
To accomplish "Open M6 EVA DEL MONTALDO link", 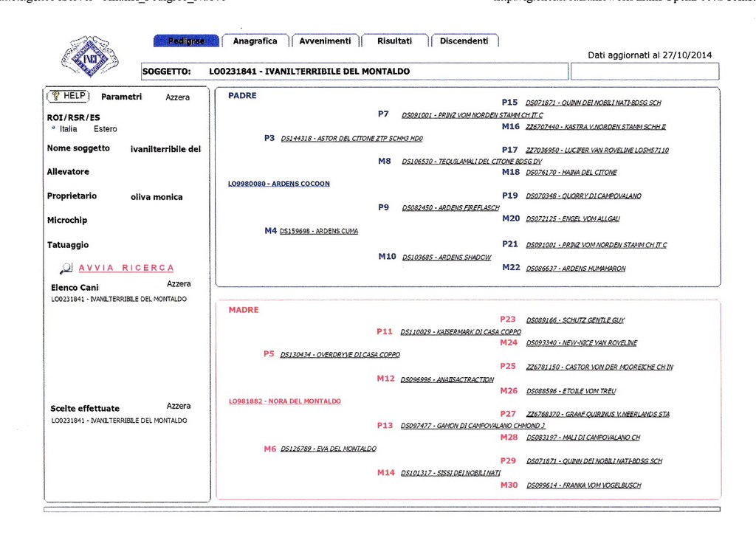I will 329,449.
